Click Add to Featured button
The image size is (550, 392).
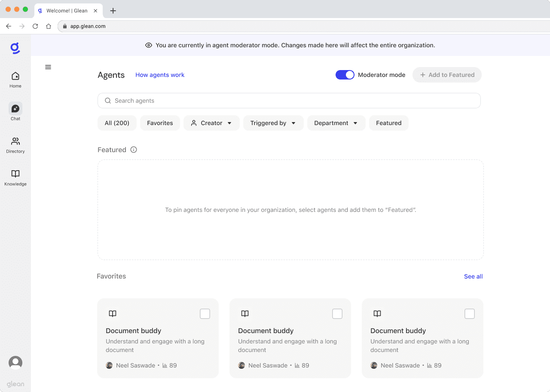pyautogui.click(x=447, y=75)
